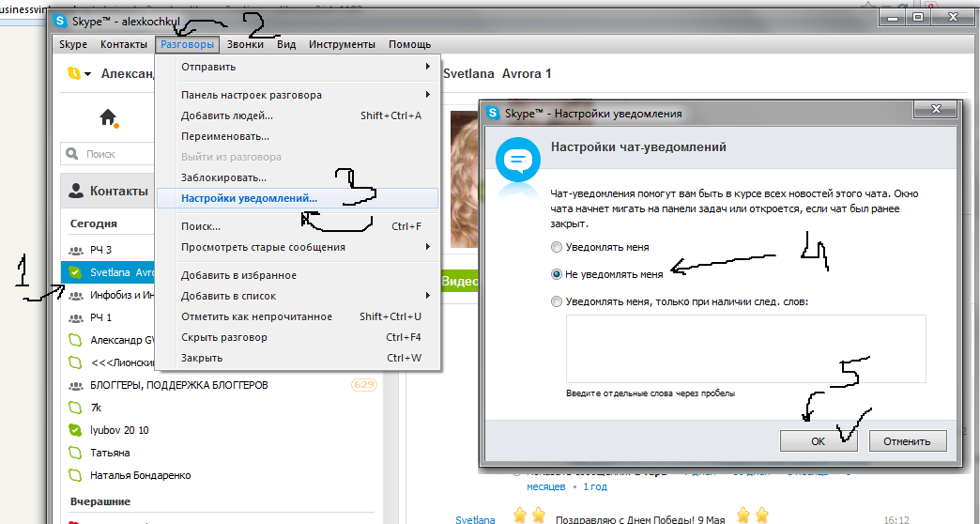
Task: Click the Вчерашние group header
Action: pos(100,501)
